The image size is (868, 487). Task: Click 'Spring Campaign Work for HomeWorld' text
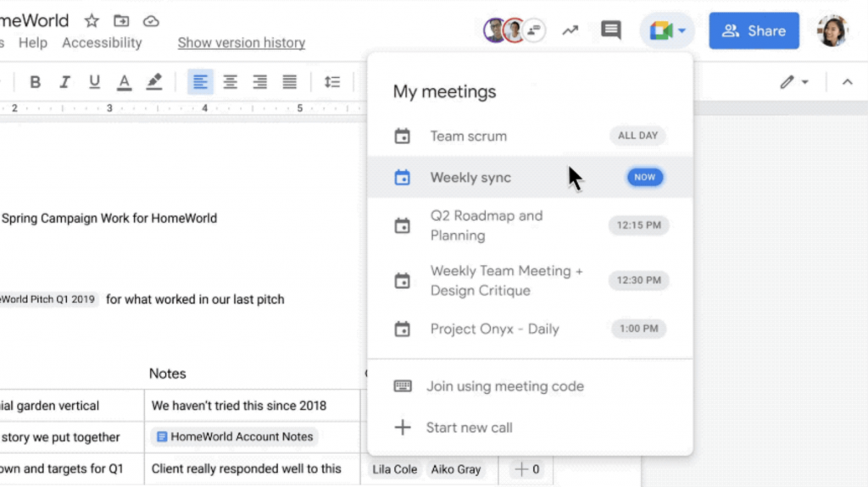[109, 218]
